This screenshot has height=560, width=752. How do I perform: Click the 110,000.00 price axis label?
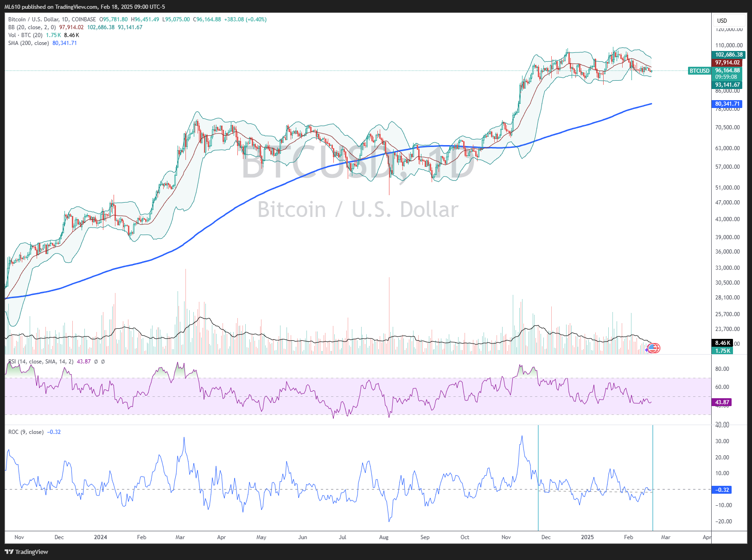coord(729,45)
